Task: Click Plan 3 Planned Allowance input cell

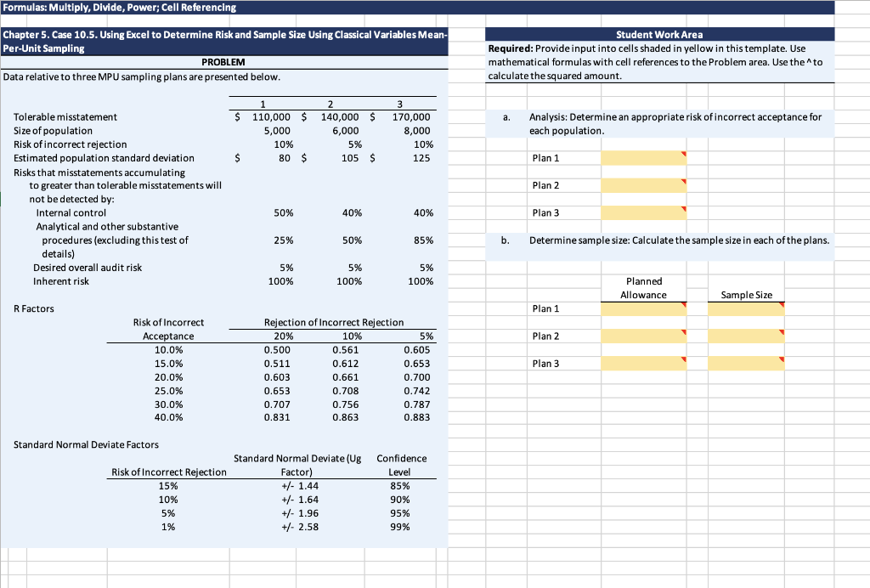Action: click(643, 363)
